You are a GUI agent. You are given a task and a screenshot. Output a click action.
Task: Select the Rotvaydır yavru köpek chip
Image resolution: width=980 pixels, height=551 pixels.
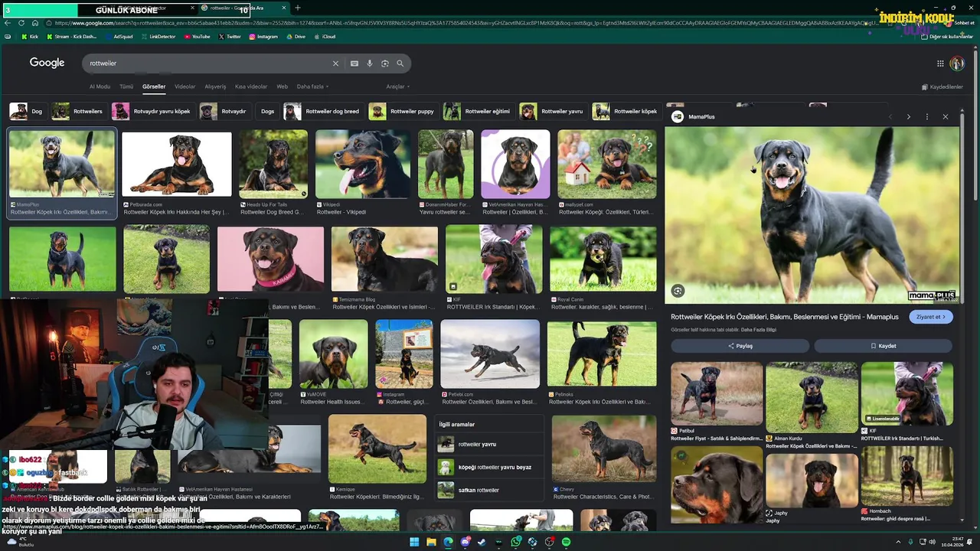152,112
